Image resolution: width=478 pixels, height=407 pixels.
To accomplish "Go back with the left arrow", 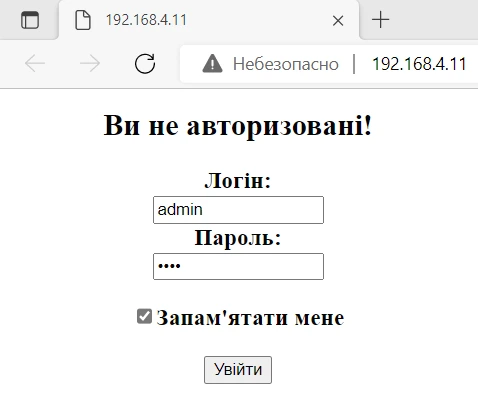I will [x=35, y=63].
